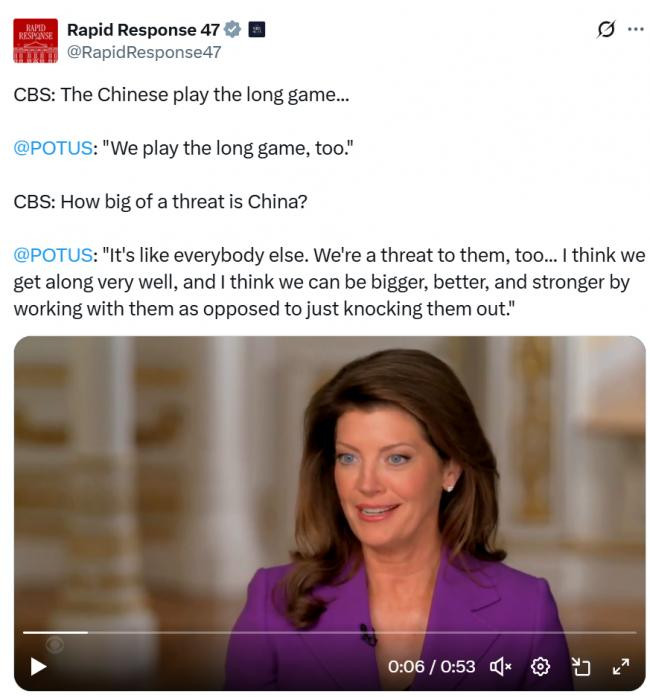Click the CBS eye watermark on the video

(55, 645)
